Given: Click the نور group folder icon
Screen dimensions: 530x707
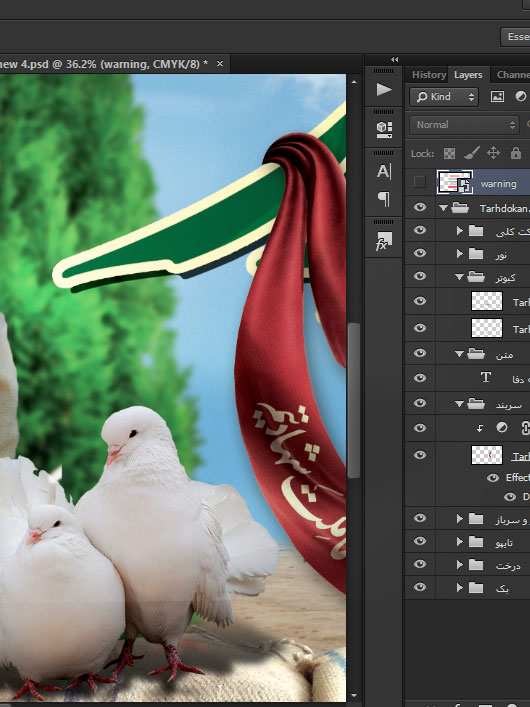Looking at the screenshot, I should [476, 254].
